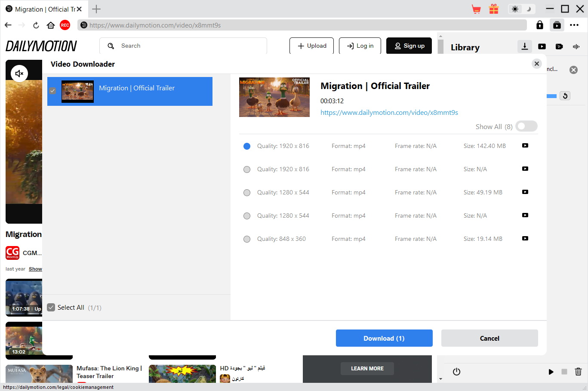
Task: Open the dailymotion.com/video/x8mmt9s link
Action: point(389,112)
